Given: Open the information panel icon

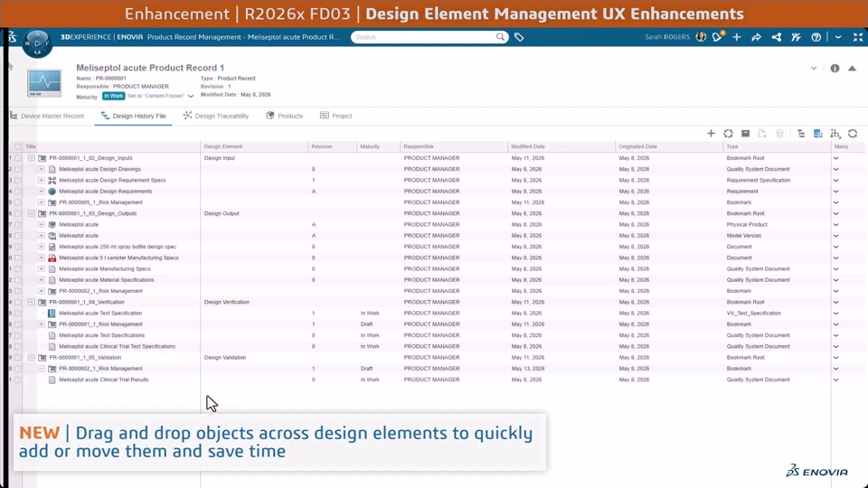Looking at the screenshot, I should (835, 68).
